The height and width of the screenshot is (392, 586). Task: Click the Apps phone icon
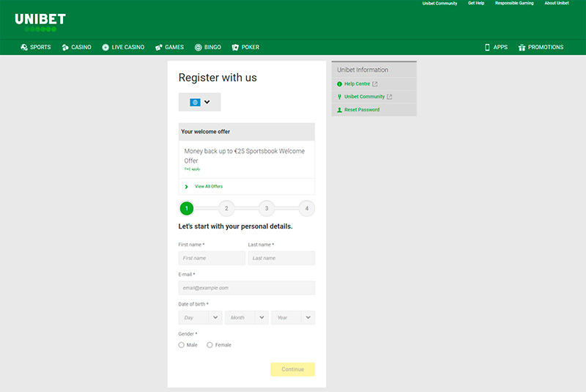click(x=487, y=48)
